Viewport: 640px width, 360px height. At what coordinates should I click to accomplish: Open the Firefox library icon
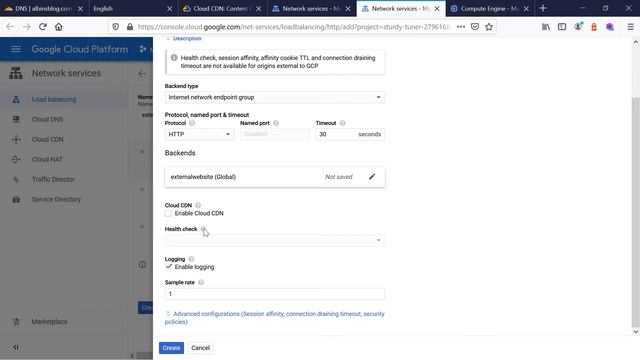[546, 27]
